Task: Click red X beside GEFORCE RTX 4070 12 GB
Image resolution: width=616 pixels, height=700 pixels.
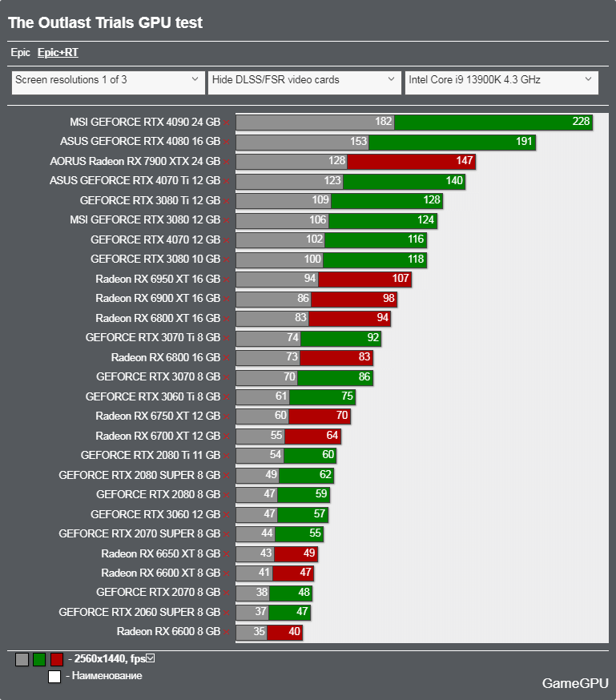Action: 227,240
